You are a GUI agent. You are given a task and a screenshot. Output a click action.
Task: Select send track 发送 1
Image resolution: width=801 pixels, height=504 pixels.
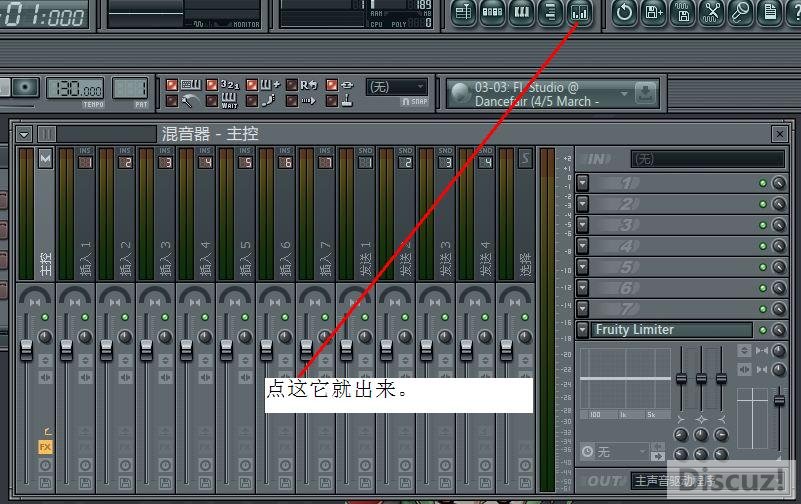coord(365,213)
